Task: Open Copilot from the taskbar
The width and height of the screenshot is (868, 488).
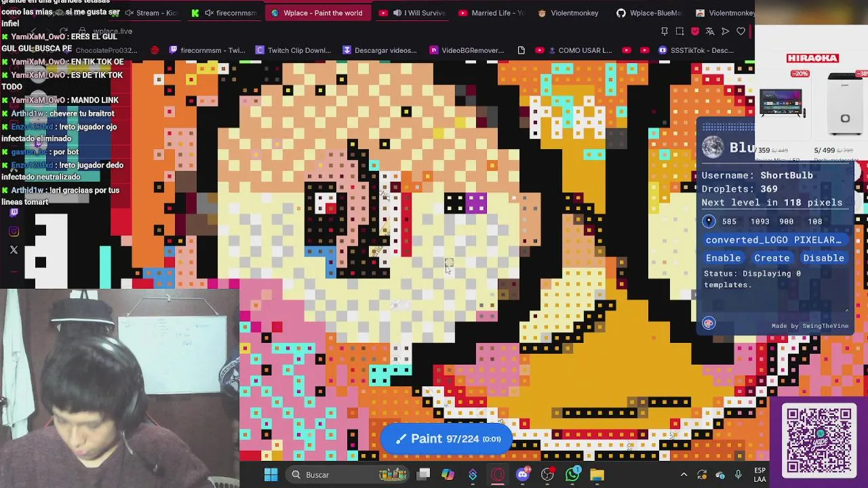Action: coord(448,474)
